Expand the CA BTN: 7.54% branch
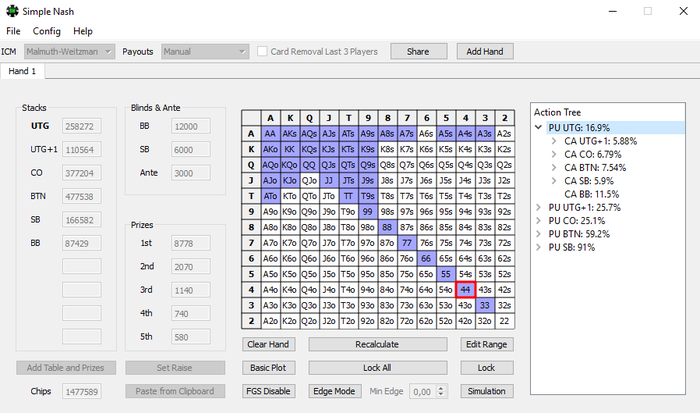Image resolution: width=700 pixels, height=413 pixels. (556, 167)
